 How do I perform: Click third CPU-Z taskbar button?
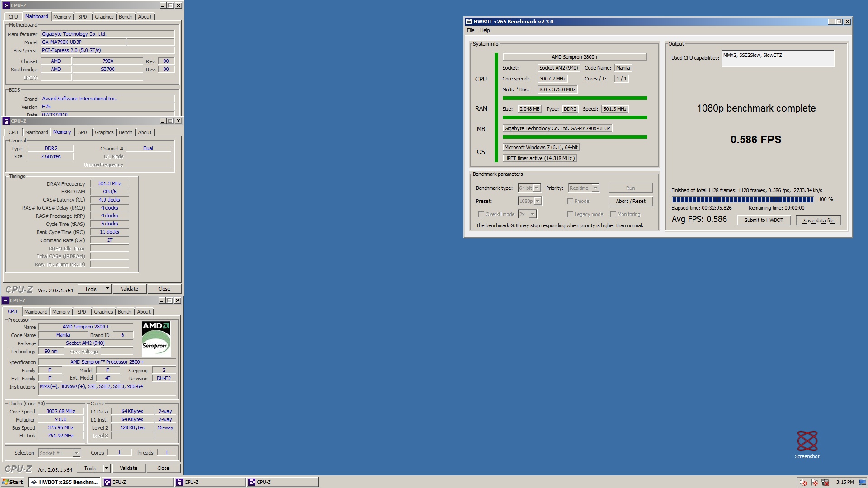coord(283,482)
